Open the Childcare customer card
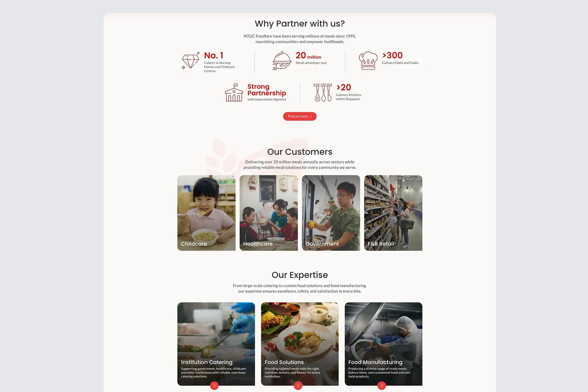This screenshot has width=588, height=392. pyautogui.click(x=206, y=213)
